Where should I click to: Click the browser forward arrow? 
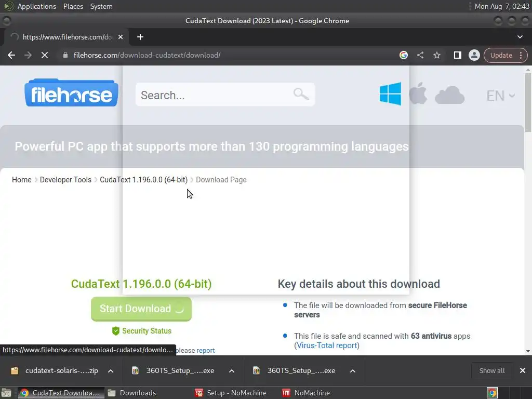tap(28, 55)
